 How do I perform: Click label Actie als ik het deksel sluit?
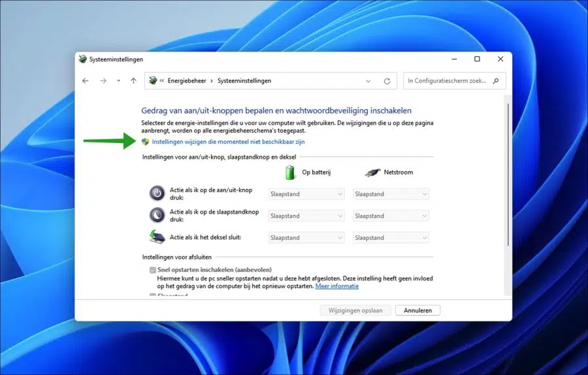(205, 237)
